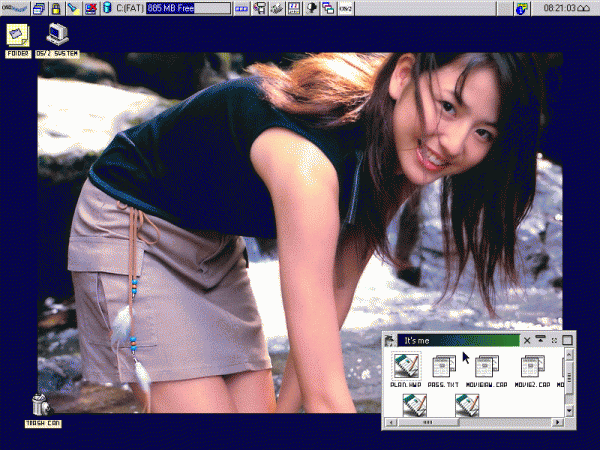Select the PLAN.HWP file icon
Viewport: 600px width, 450px height.
[x=406, y=370]
